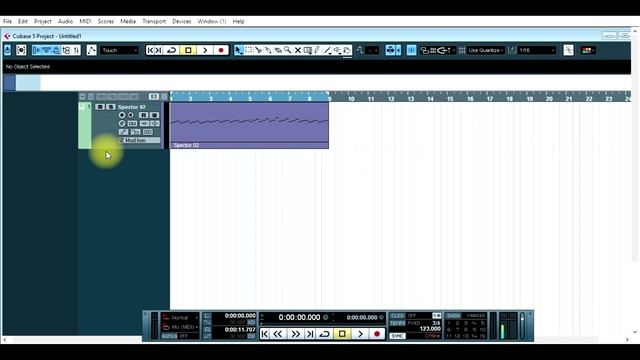
Task: Enable record on Spector 02 track
Action: coord(122,115)
